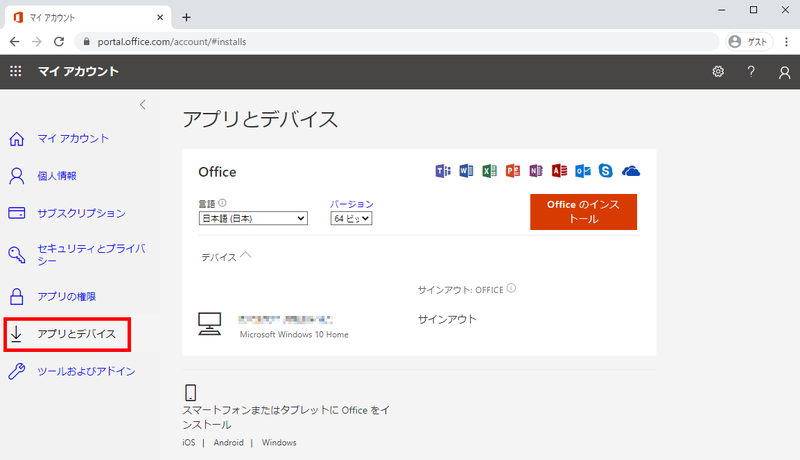
Task: Open Chrome's three-dot menu
Action: 786,42
